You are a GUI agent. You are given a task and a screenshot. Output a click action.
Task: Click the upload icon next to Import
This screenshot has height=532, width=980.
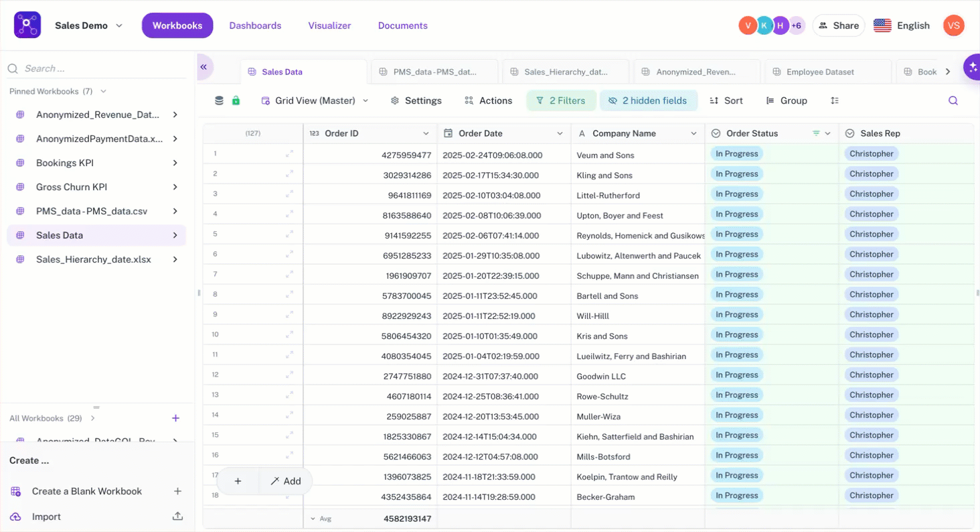(177, 517)
